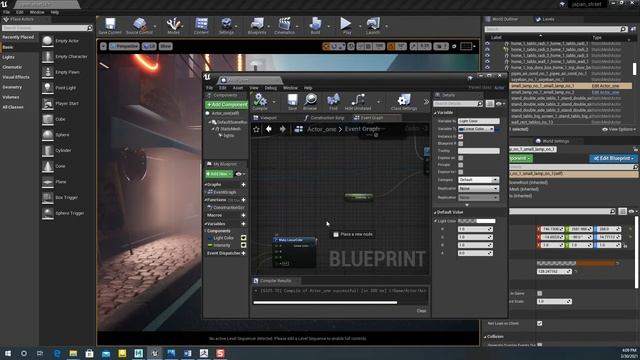Viewport: 640px width, 360px height.
Task: Click Browse in Blueprint editor toolbar
Action: (310, 102)
